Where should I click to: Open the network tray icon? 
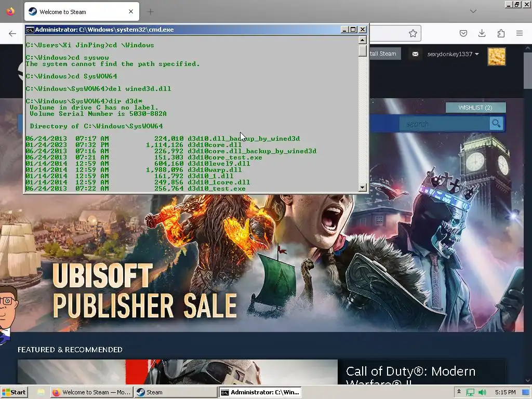[470, 393]
